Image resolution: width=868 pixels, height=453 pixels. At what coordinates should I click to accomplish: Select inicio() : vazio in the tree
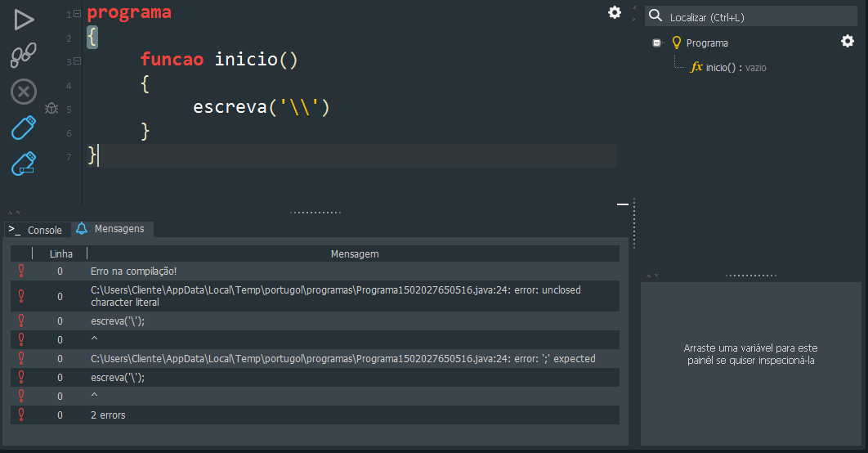pyautogui.click(x=736, y=68)
